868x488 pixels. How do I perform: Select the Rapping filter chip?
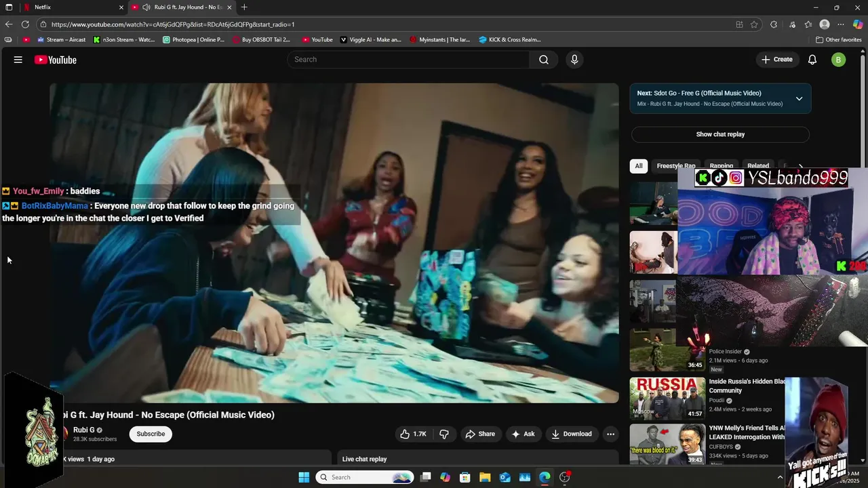[x=722, y=166]
